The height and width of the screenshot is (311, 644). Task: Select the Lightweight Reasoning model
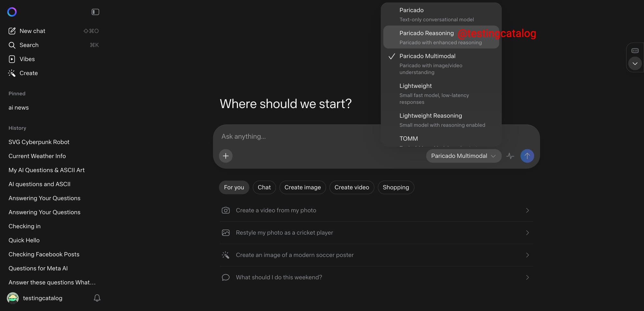441,120
